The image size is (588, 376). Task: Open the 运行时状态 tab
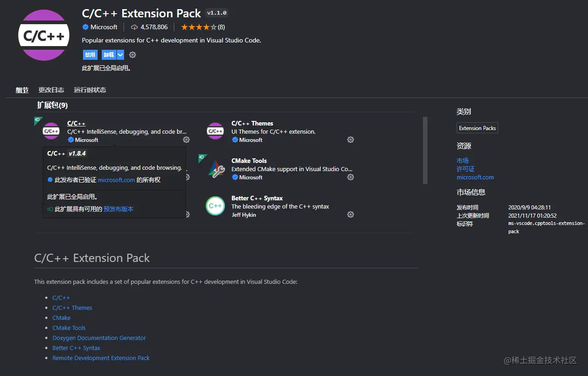coord(90,90)
